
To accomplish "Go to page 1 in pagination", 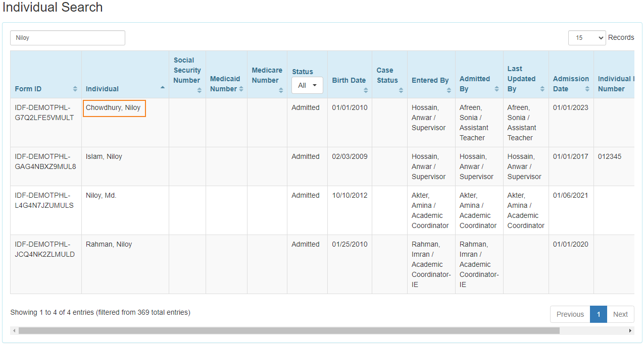I will [599, 314].
